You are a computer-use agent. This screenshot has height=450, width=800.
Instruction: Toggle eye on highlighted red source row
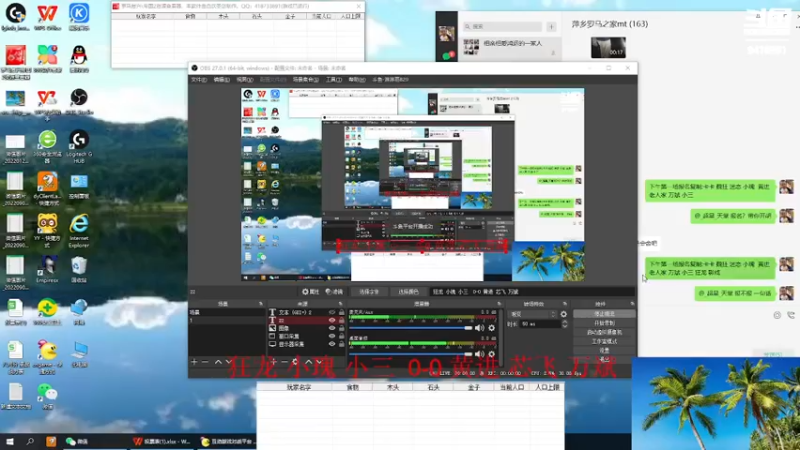(x=332, y=320)
